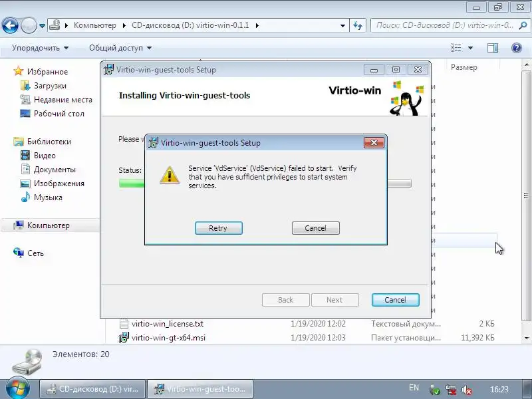Close the VdService error dialog with X

(374, 142)
